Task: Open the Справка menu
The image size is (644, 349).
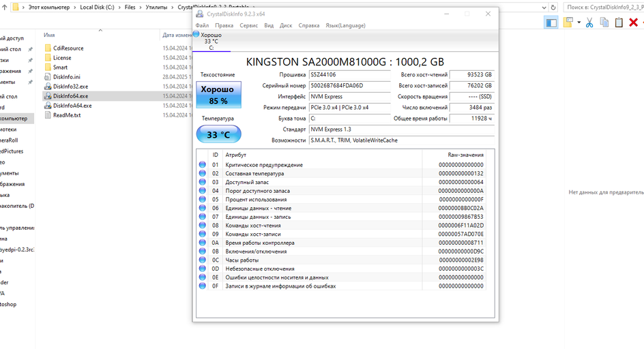Action: tap(309, 25)
